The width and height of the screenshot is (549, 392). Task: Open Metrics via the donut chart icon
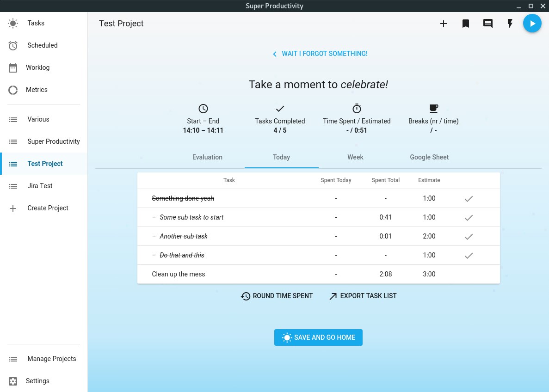[x=13, y=90]
